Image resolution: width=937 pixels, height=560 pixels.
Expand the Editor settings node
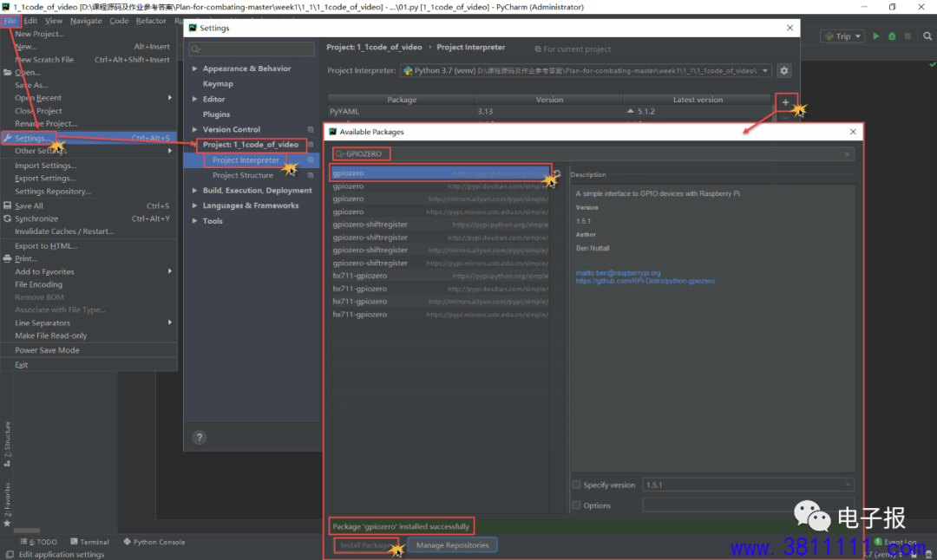[x=195, y=99]
